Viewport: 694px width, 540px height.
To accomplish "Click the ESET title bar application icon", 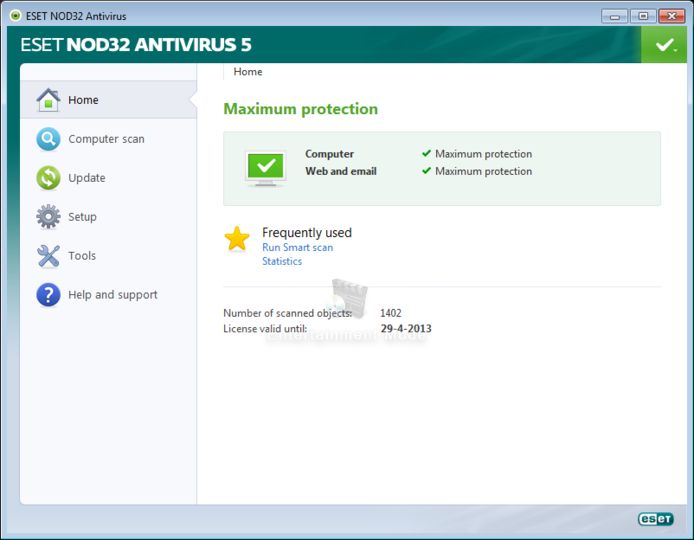I will (15, 16).
